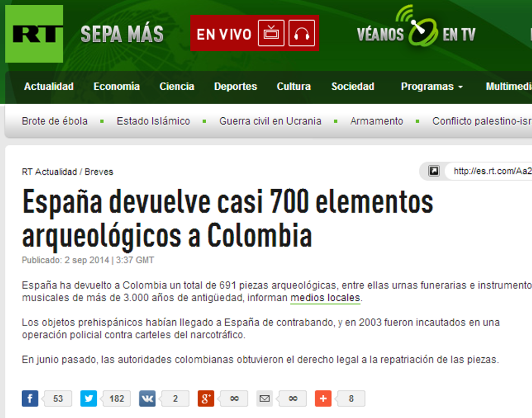The height and width of the screenshot is (418, 532).
Task: Open the live TV stream icon
Action: (271, 33)
